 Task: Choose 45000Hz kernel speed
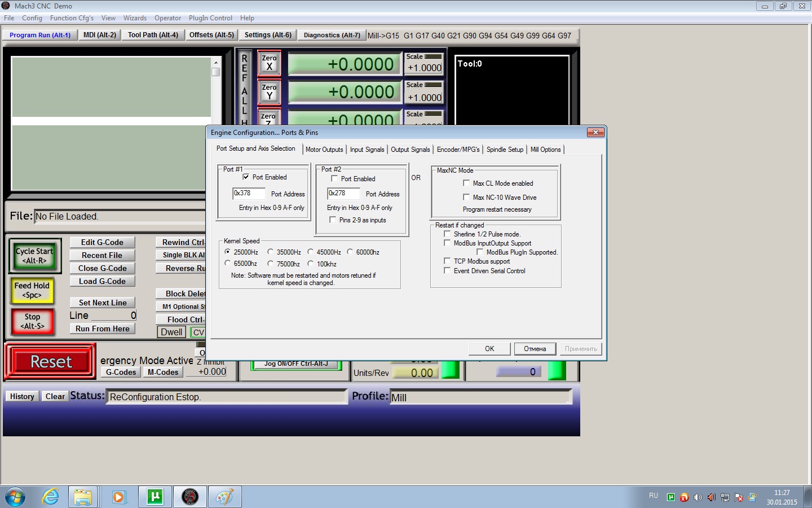310,252
